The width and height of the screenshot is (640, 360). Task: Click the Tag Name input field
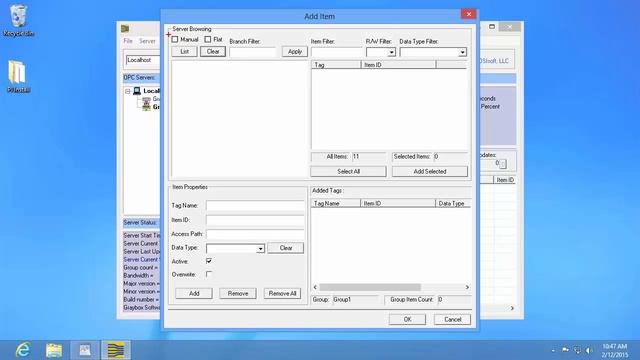point(255,205)
